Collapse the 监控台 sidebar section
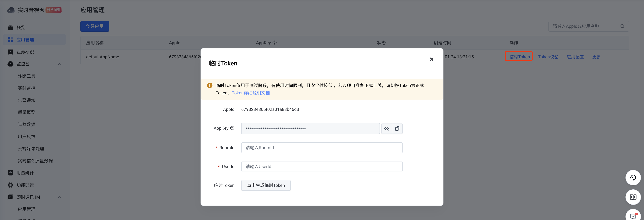 59,64
